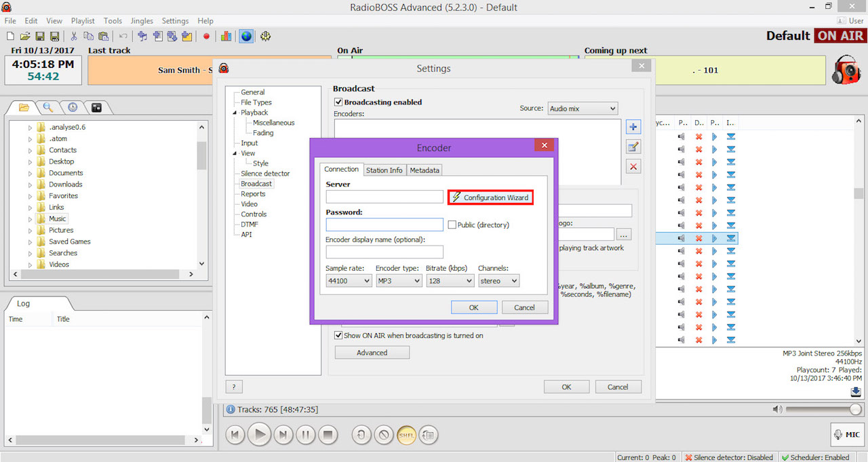868x462 pixels.
Task: Expand the Documents folder arrow
Action: point(30,173)
